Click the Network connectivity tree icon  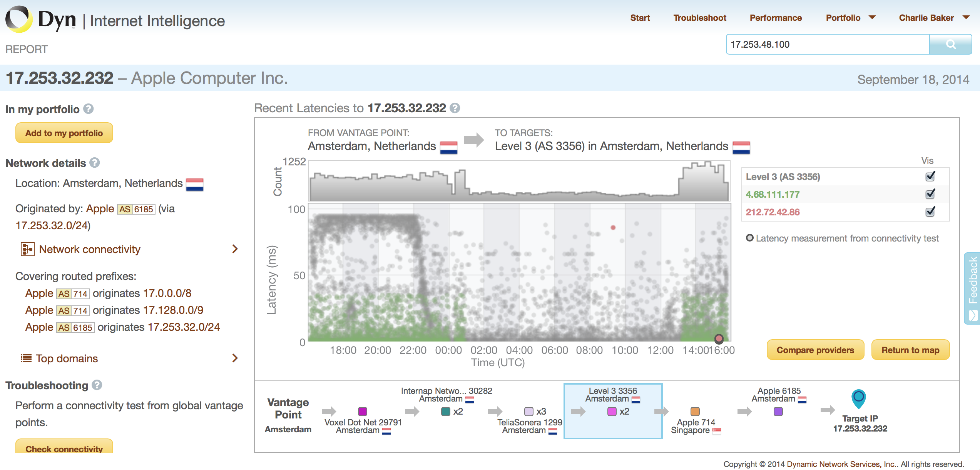pyautogui.click(x=27, y=249)
